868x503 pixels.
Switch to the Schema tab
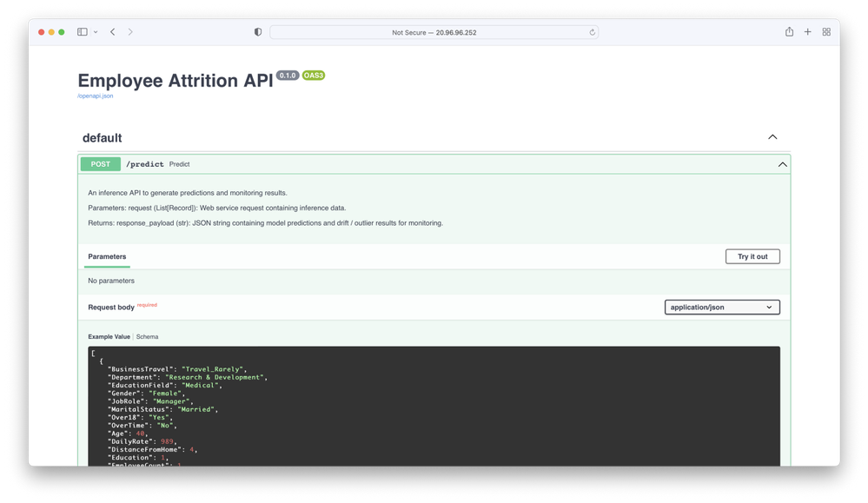pos(147,336)
